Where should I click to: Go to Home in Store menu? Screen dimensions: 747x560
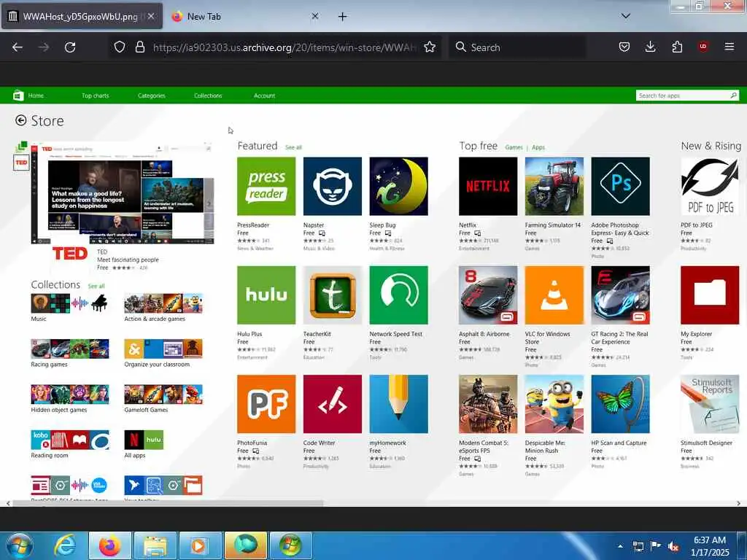pos(36,96)
